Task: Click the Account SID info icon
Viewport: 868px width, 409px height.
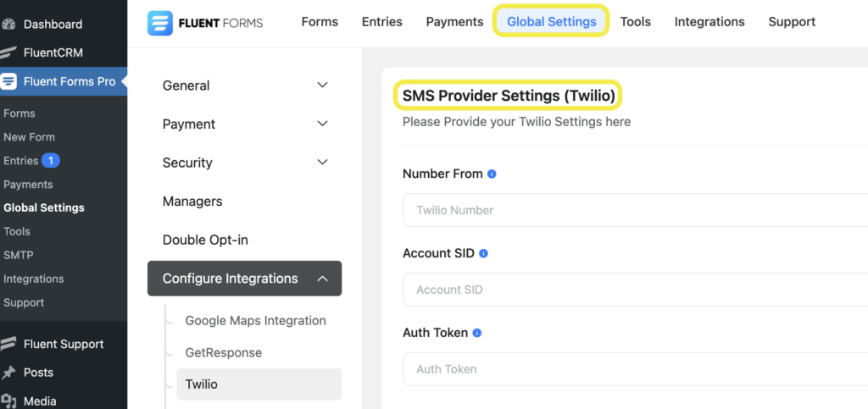Action: [483, 254]
